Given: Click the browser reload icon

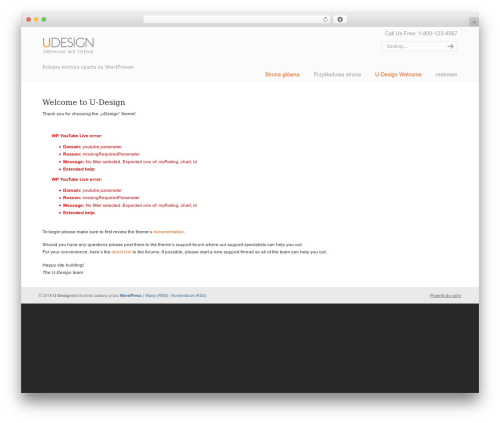Looking at the screenshot, I should tap(325, 19).
